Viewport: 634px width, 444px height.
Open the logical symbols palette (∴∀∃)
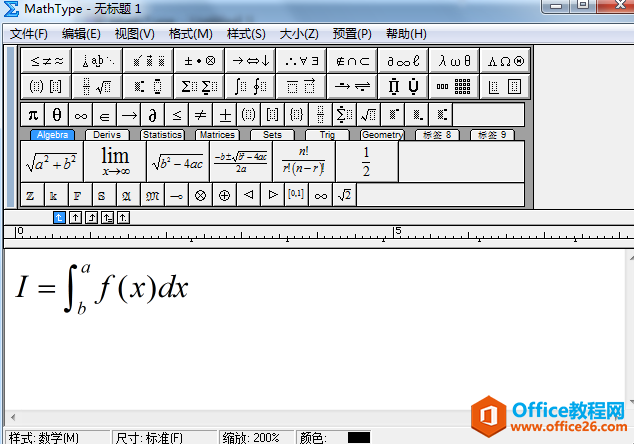[301, 61]
